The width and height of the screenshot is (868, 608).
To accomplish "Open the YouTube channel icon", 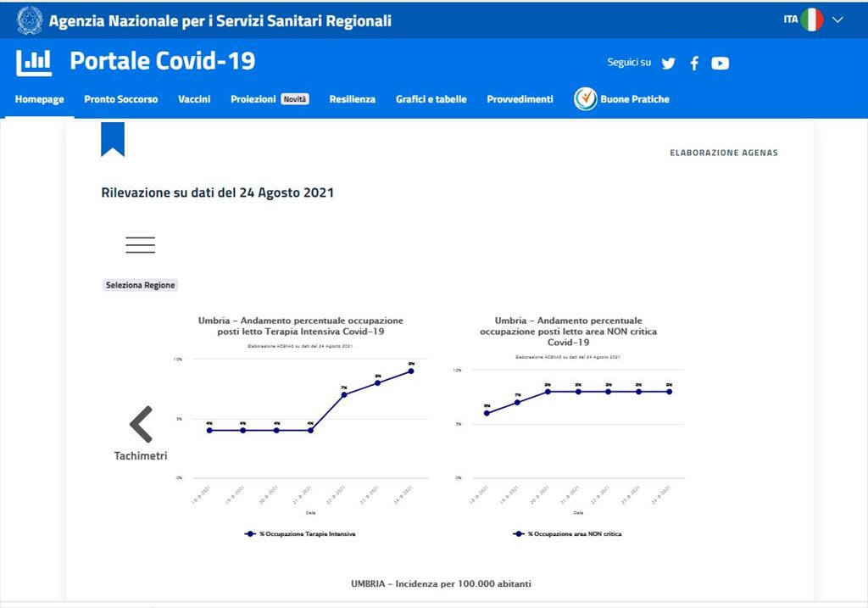I will point(720,64).
